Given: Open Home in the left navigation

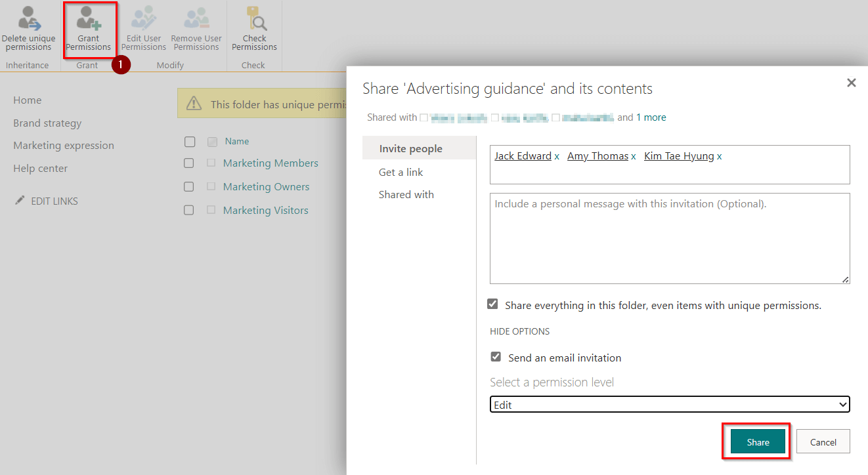Looking at the screenshot, I should click(27, 100).
